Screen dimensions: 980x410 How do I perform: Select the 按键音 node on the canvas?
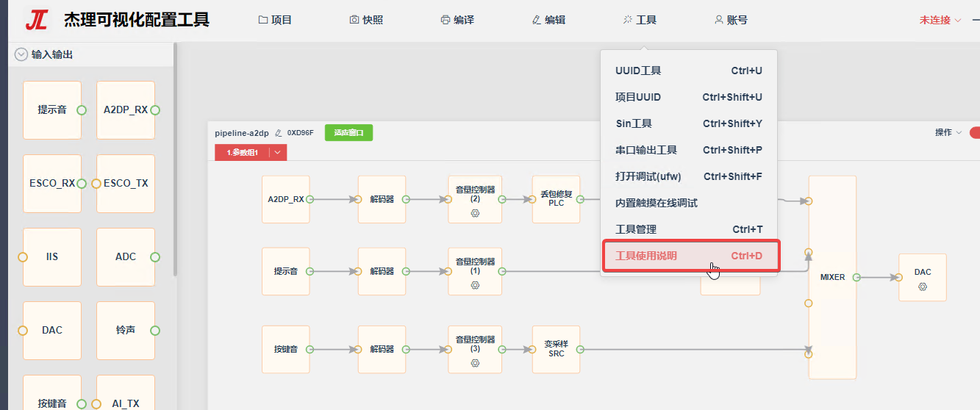(x=286, y=349)
